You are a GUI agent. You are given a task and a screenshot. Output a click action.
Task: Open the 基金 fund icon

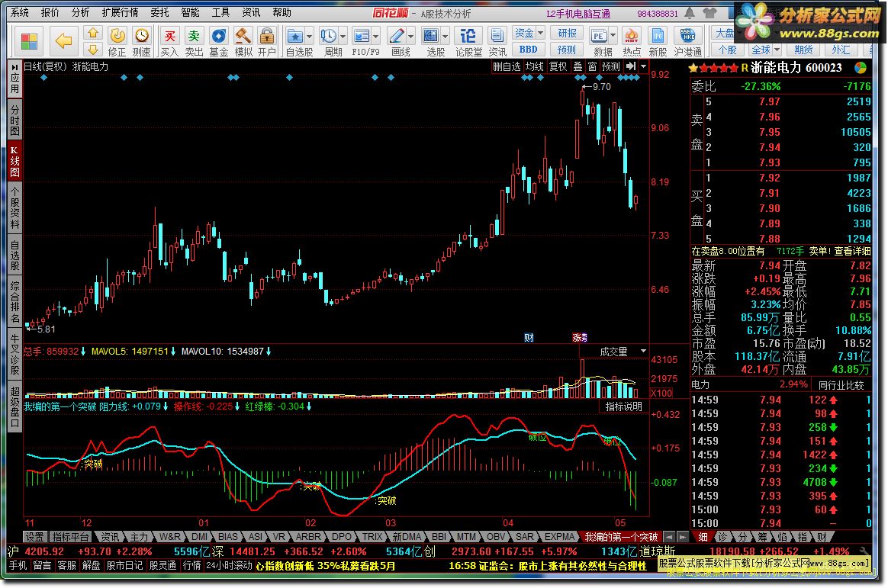219,36
